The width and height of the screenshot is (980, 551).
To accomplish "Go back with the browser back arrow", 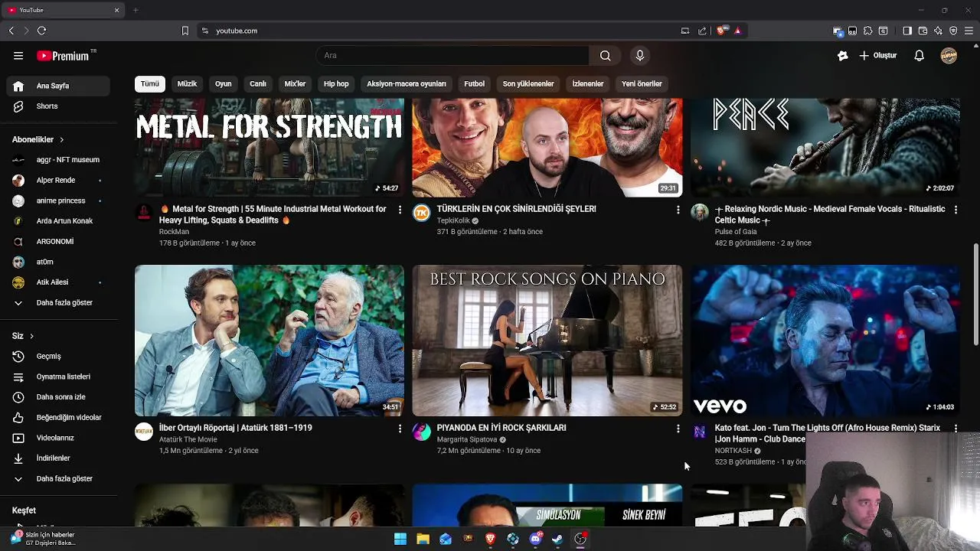I will [11, 31].
